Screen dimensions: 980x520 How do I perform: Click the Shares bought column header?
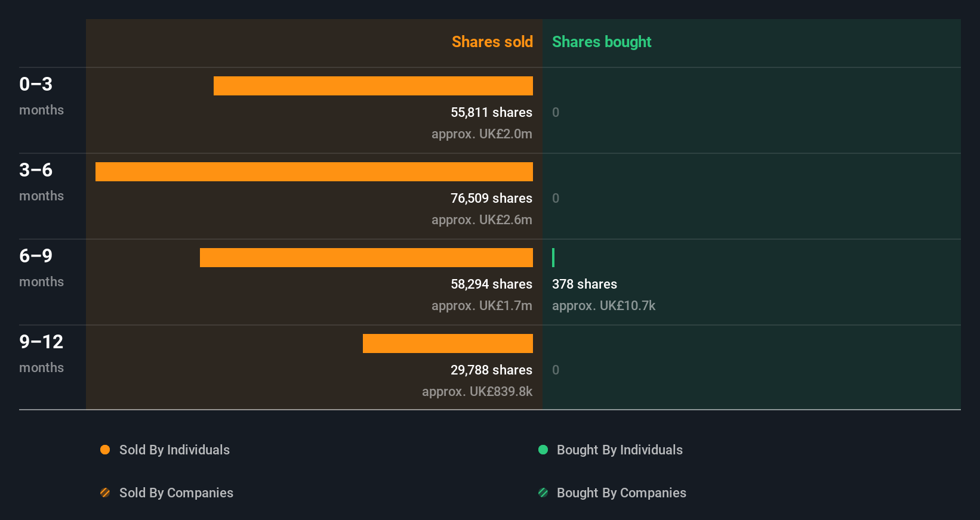click(x=602, y=42)
